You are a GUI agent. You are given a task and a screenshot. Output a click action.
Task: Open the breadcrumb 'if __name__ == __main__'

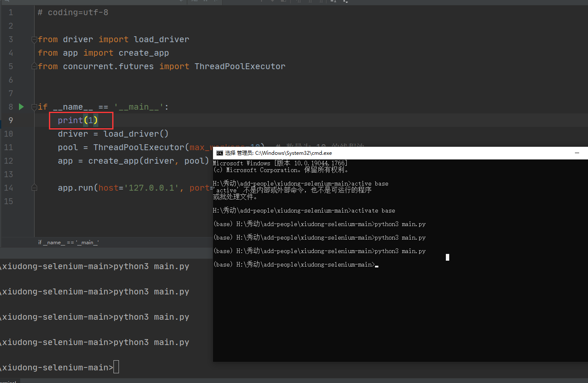tap(68, 242)
